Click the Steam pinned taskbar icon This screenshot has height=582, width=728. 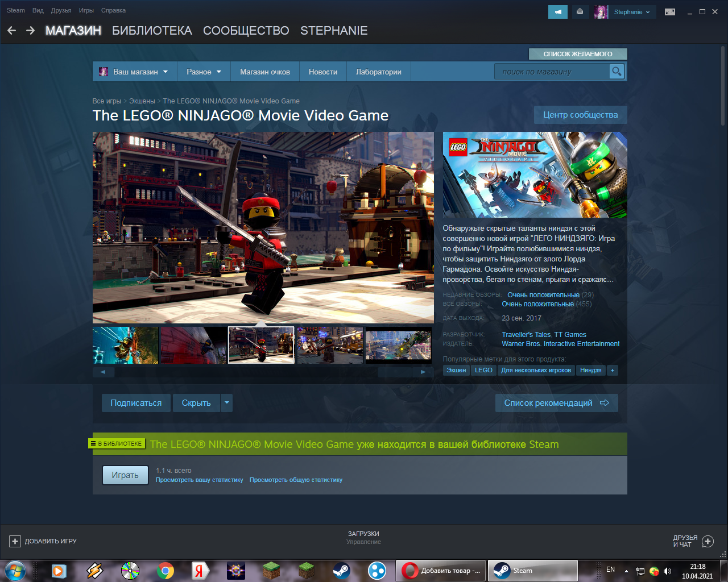pos(341,571)
